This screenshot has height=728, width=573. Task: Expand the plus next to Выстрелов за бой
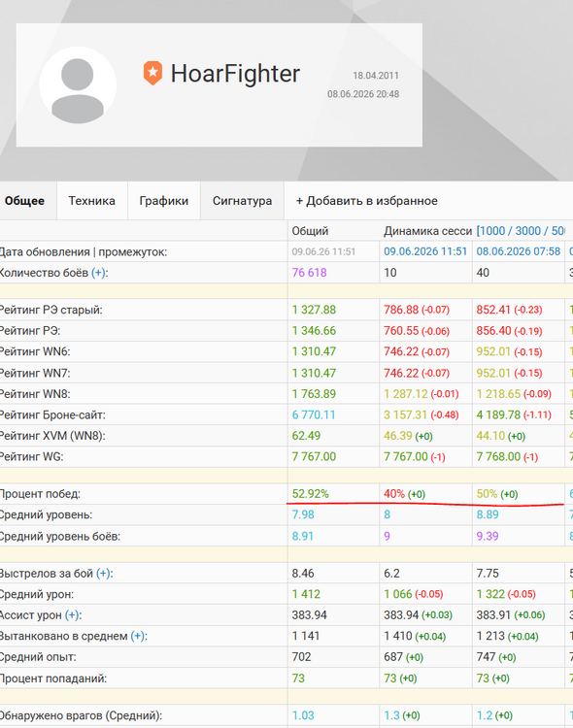coord(103,574)
